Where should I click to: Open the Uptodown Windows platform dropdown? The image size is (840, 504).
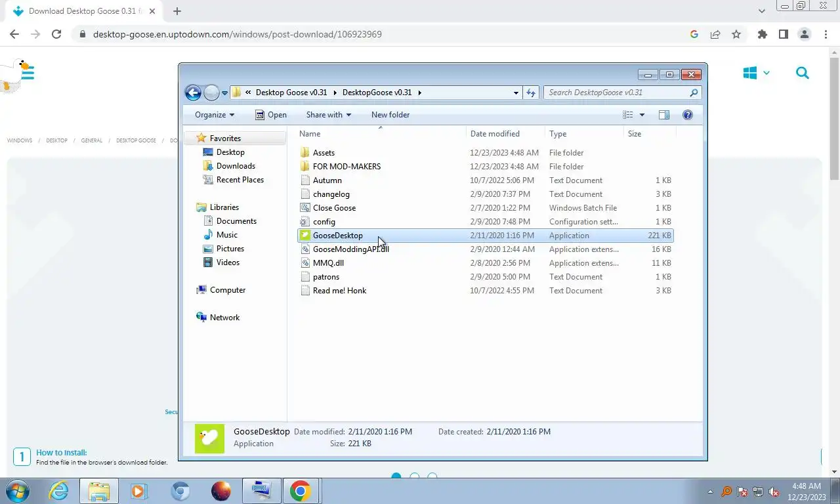[756, 73]
